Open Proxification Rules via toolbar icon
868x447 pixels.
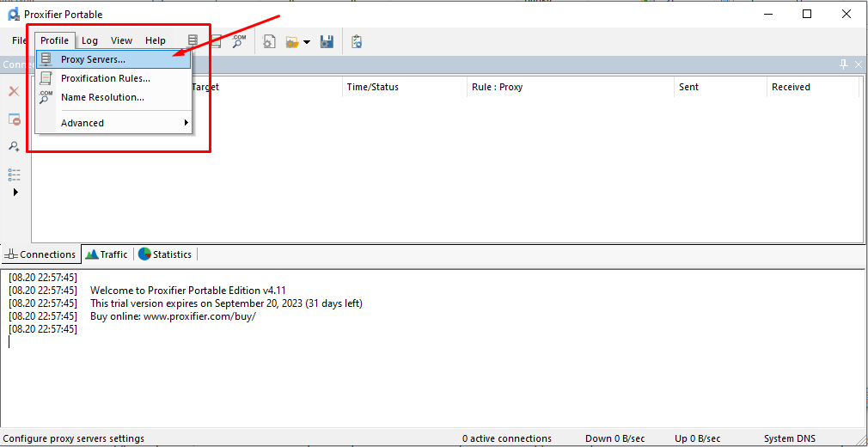217,41
